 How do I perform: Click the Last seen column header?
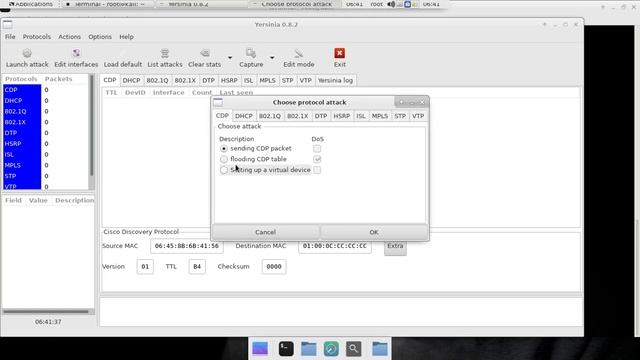coord(236,93)
